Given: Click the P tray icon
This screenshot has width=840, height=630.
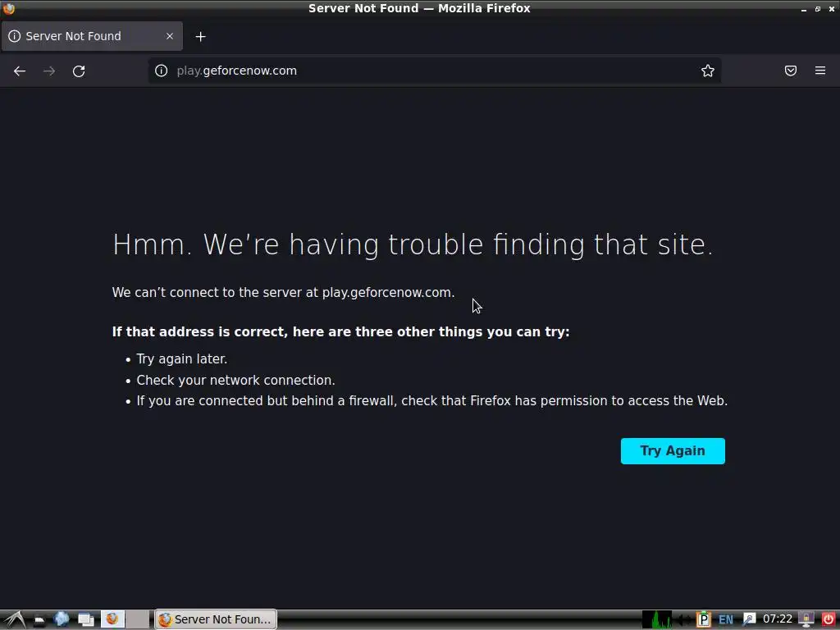Looking at the screenshot, I should [x=703, y=620].
